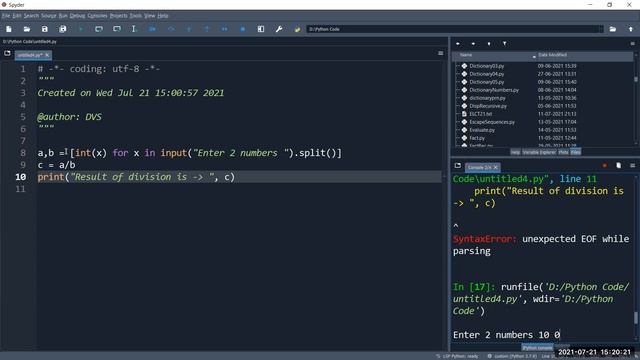Maximize current pane icon

click(x=261, y=29)
